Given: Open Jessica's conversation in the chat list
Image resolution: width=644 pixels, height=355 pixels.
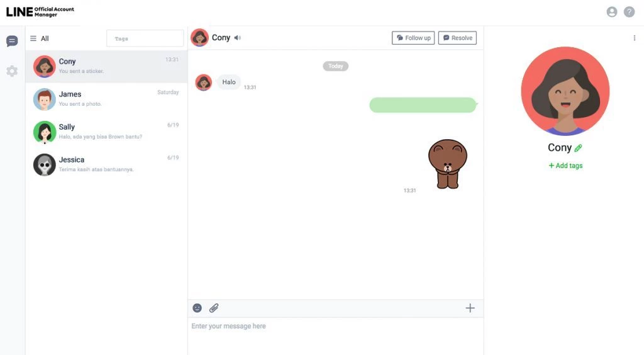Looking at the screenshot, I should pos(106,165).
